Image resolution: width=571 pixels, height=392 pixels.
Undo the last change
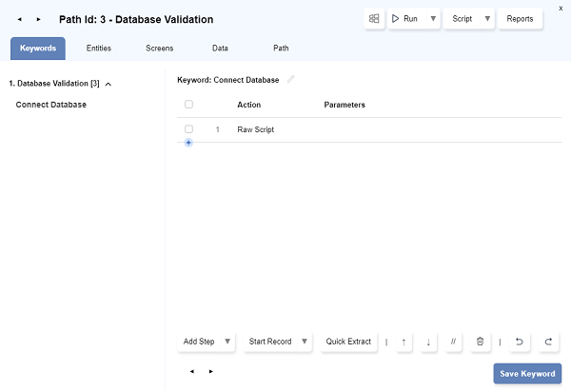[x=520, y=342]
